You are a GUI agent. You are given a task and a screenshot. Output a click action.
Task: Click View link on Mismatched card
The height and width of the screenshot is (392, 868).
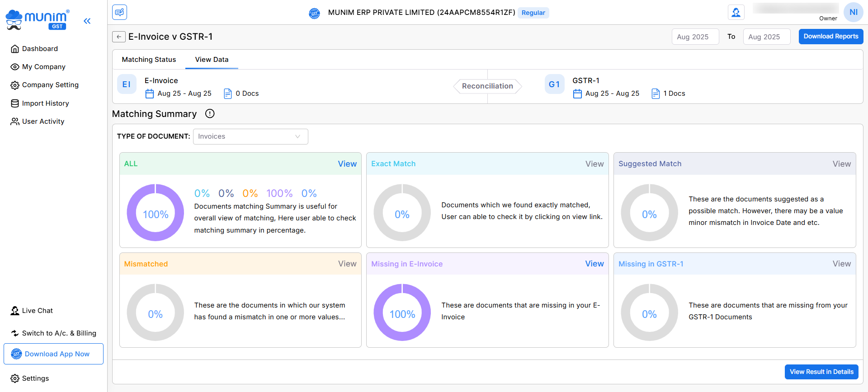[347, 264]
